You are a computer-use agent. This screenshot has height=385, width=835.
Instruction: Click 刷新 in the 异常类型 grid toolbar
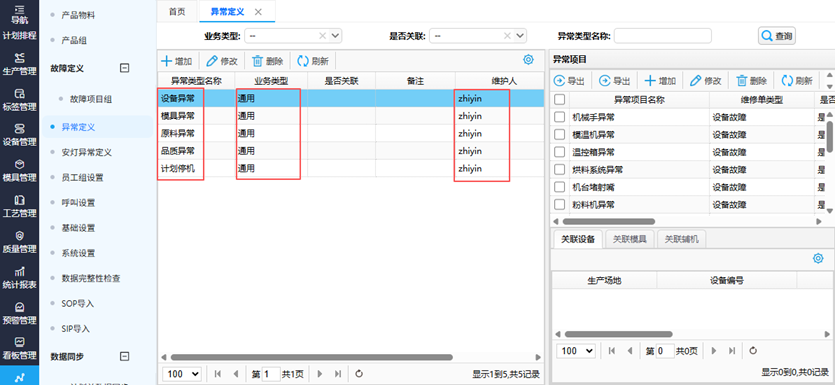coord(313,61)
